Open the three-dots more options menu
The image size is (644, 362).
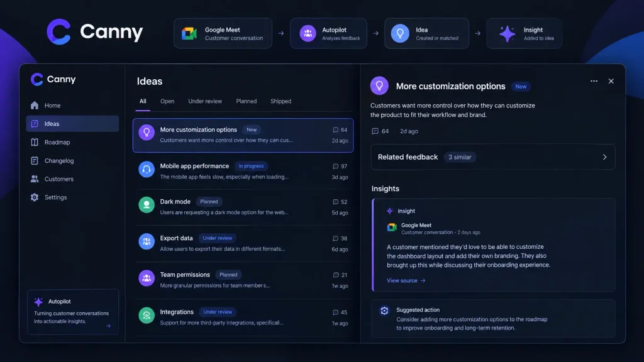coord(594,81)
